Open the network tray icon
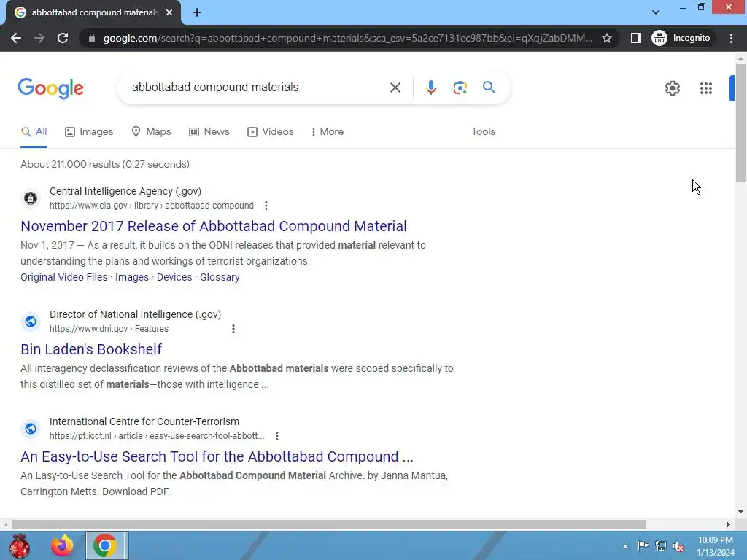Image resolution: width=747 pixels, height=560 pixels. click(x=661, y=545)
